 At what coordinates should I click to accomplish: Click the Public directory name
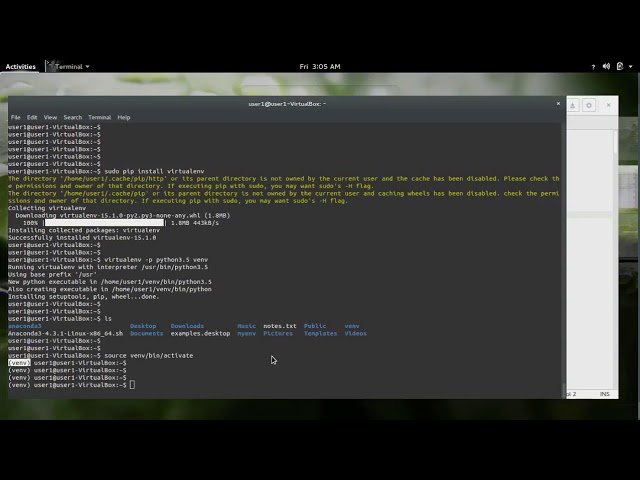(315, 326)
